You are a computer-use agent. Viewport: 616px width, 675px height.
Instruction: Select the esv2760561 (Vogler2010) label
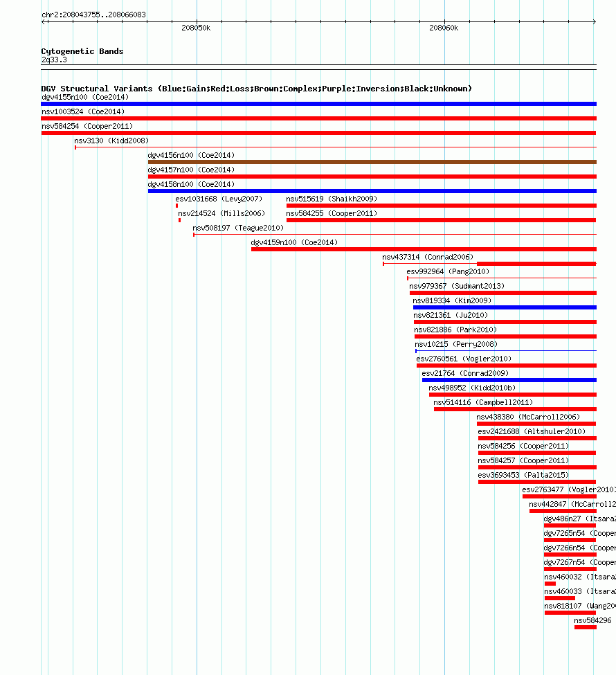[x=464, y=359]
